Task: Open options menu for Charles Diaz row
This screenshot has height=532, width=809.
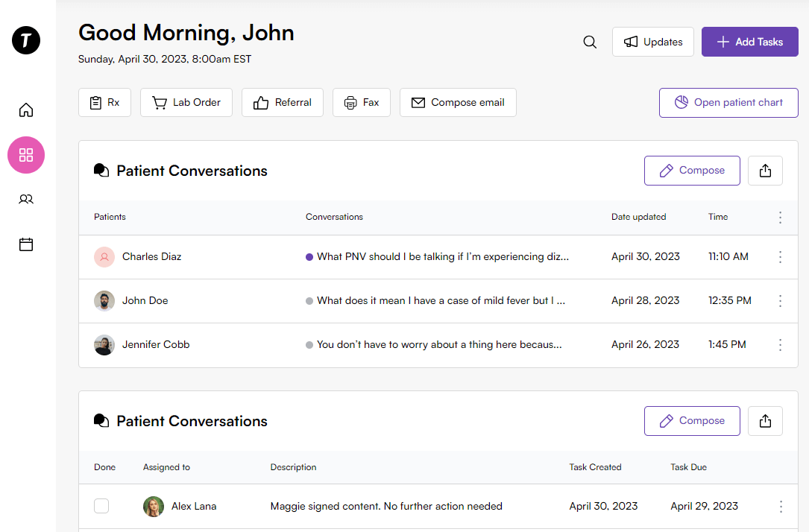Action: 781,257
